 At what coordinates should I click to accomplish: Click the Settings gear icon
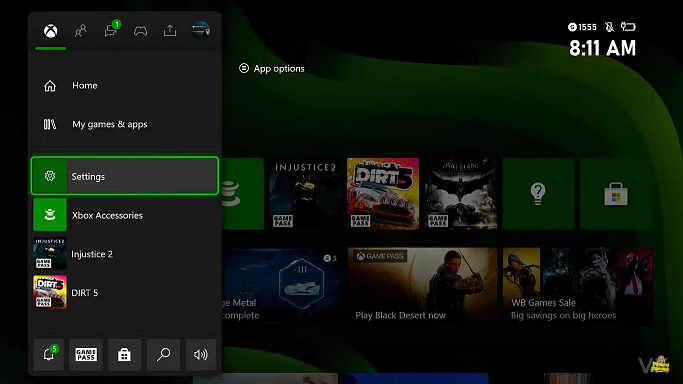click(50, 176)
